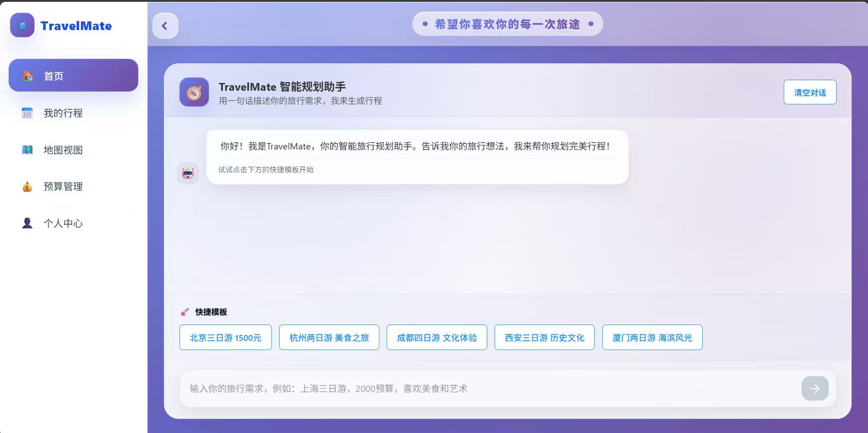Screen dimensions: 868x433
Task: Click the calendar icon beside 我的行程
Action: point(27,113)
